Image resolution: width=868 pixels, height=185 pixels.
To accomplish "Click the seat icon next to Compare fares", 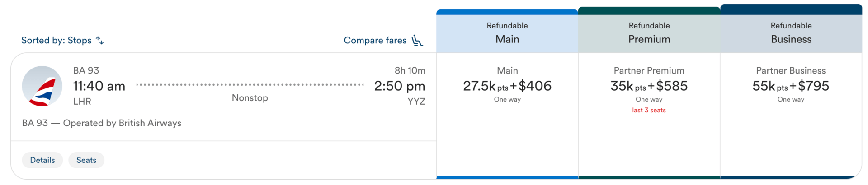I will pyautogui.click(x=417, y=41).
